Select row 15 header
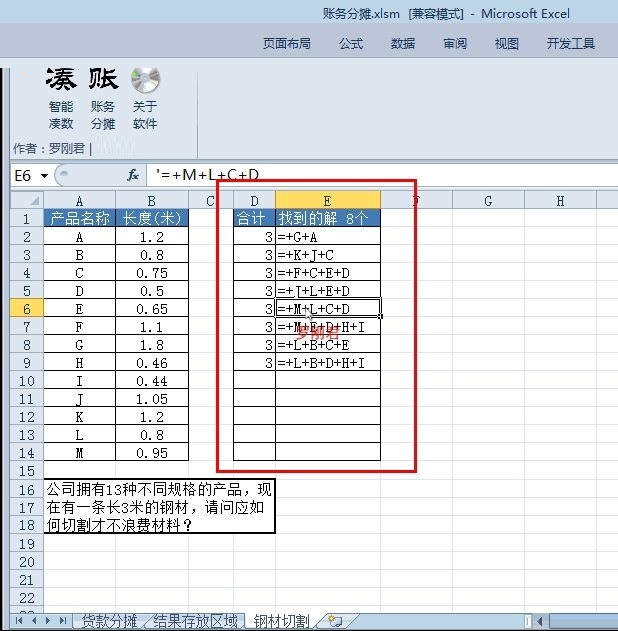 tap(27, 471)
